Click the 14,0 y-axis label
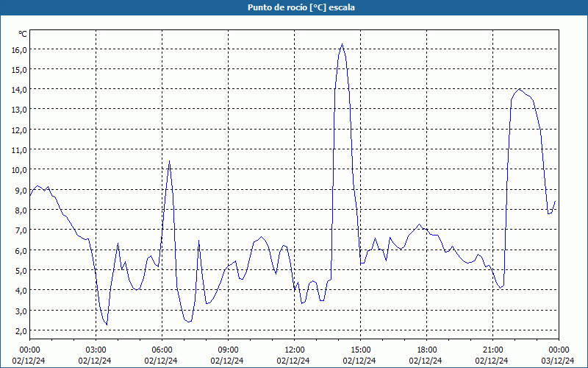The image size is (588, 368). coord(19,90)
